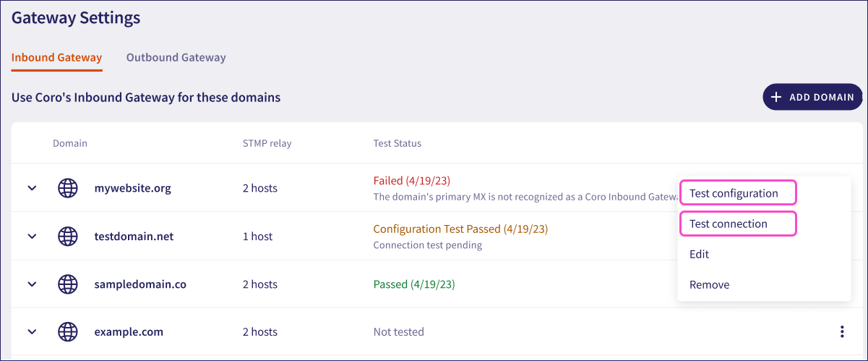Click the example.com domain name
The image size is (868, 361).
click(129, 332)
